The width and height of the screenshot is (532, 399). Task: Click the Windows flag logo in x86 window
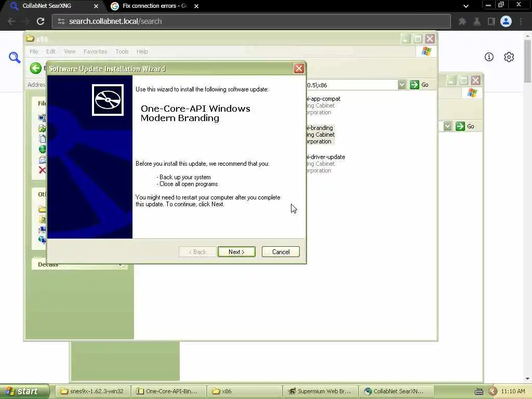click(x=426, y=51)
